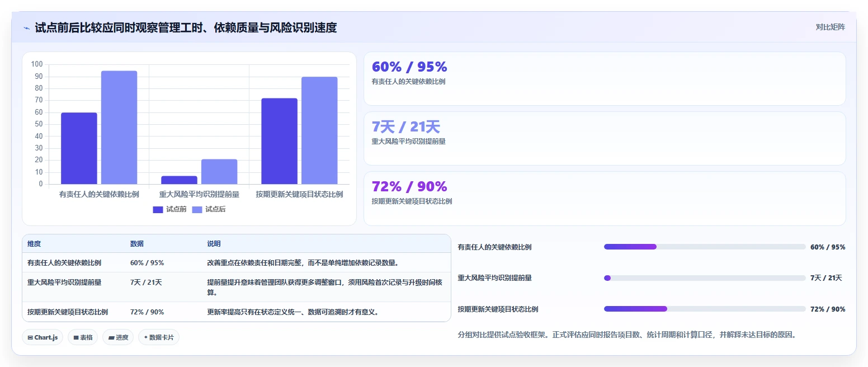The height and width of the screenshot is (367, 868).
Task: Click the table data cell 72% / 90%
Action: coord(147,312)
